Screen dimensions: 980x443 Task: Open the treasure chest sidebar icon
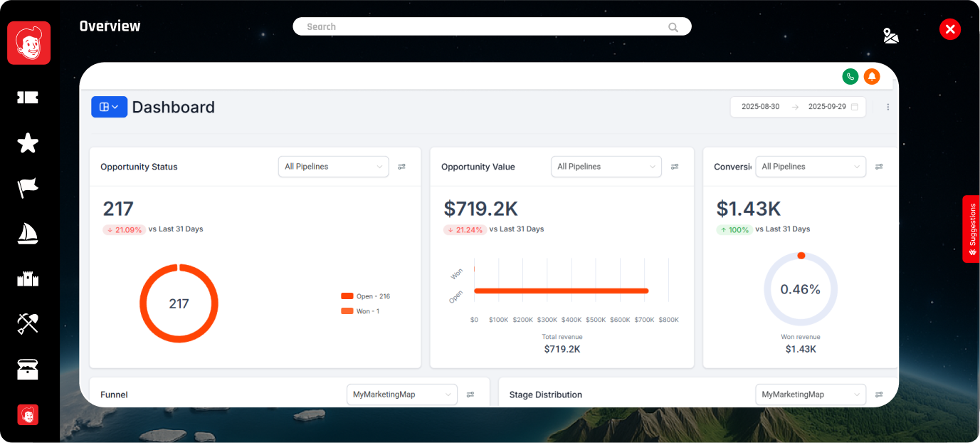pyautogui.click(x=28, y=369)
